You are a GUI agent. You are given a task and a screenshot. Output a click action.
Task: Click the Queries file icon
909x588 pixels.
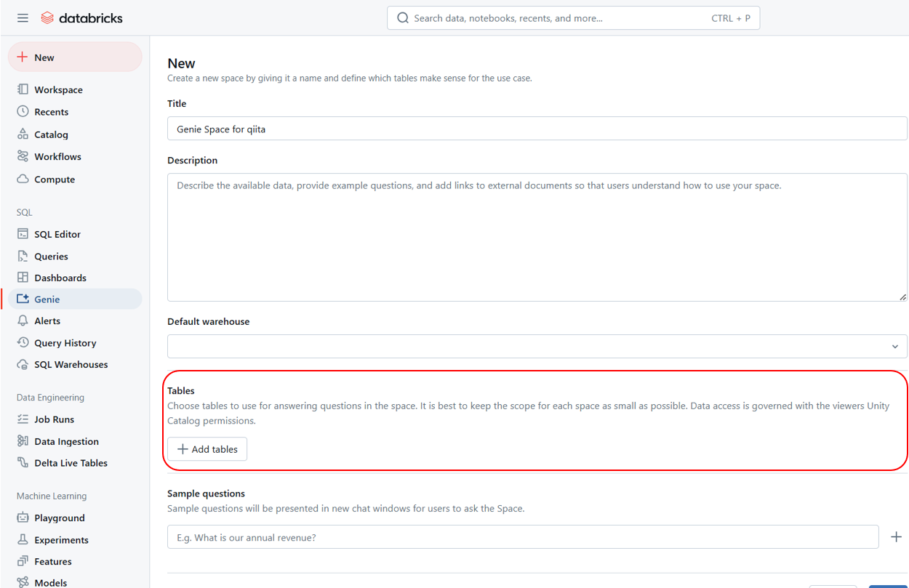pyautogui.click(x=23, y=256)
